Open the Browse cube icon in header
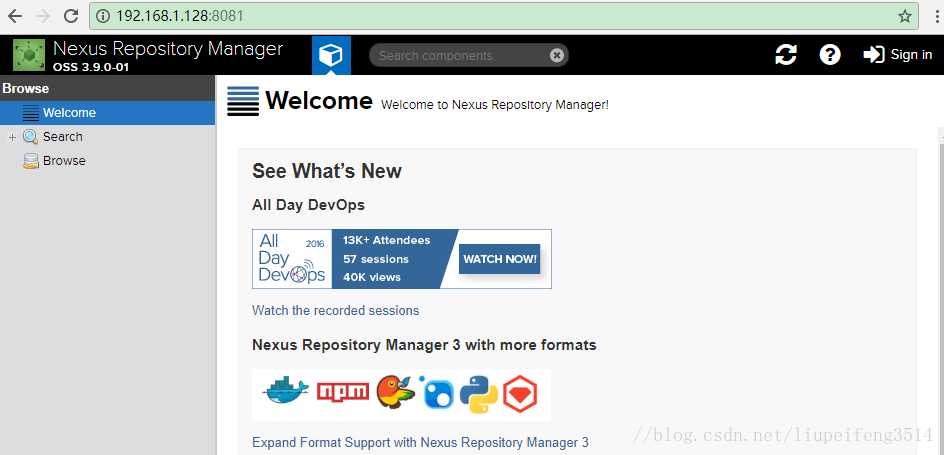 click(x=331, y=55)
